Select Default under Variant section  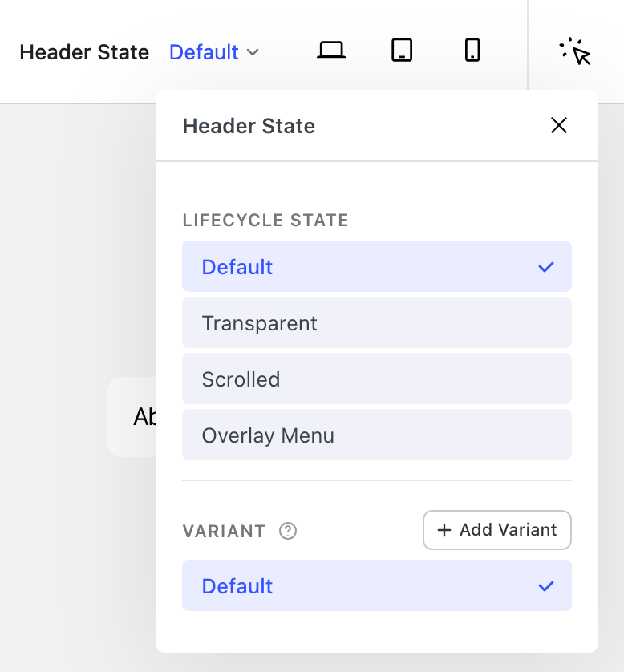coord(377,585)
